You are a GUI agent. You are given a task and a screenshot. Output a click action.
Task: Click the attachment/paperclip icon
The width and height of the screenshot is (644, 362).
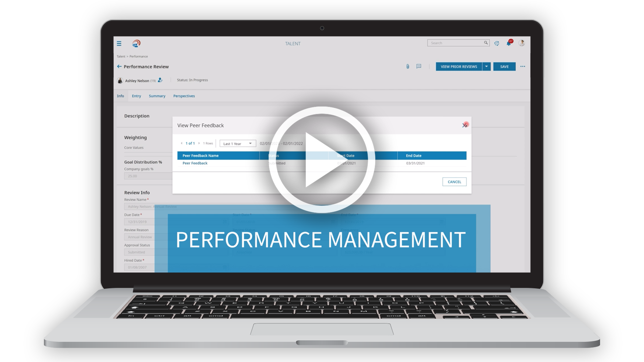[x=408, y=66]
